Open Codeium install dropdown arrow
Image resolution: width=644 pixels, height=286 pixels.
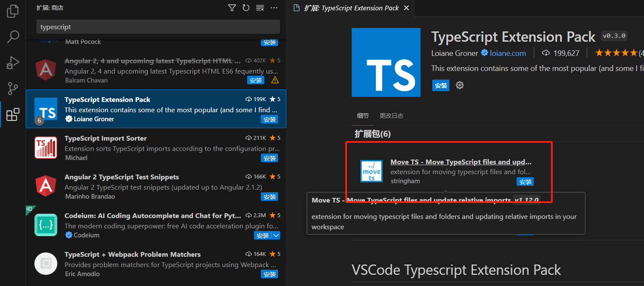coord(276,236)
